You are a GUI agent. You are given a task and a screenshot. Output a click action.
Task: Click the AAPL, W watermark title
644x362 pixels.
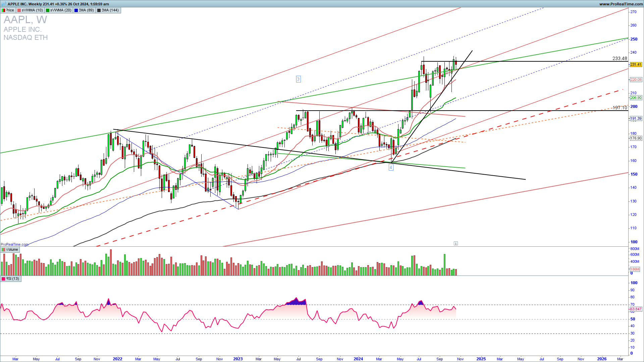25,19
